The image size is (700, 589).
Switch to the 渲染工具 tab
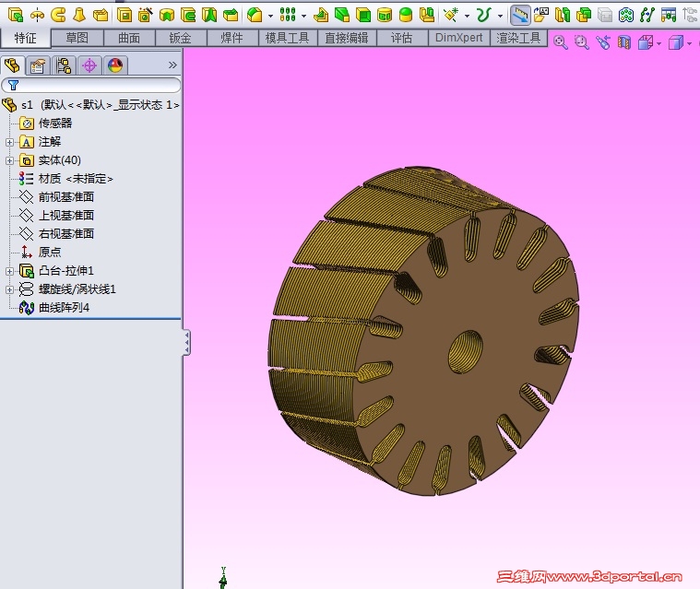[x=518, y=38]
